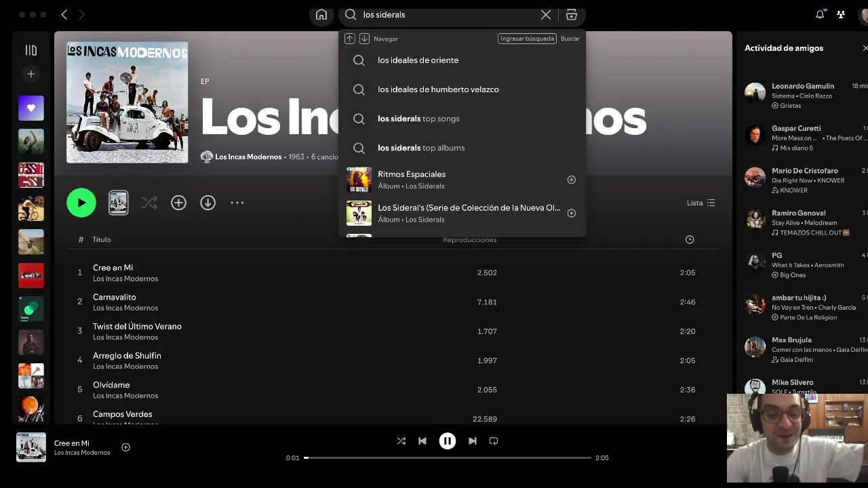The image size is (868, 488).
Task: Open the EP cover art
Action: click(x=127, y=102)
